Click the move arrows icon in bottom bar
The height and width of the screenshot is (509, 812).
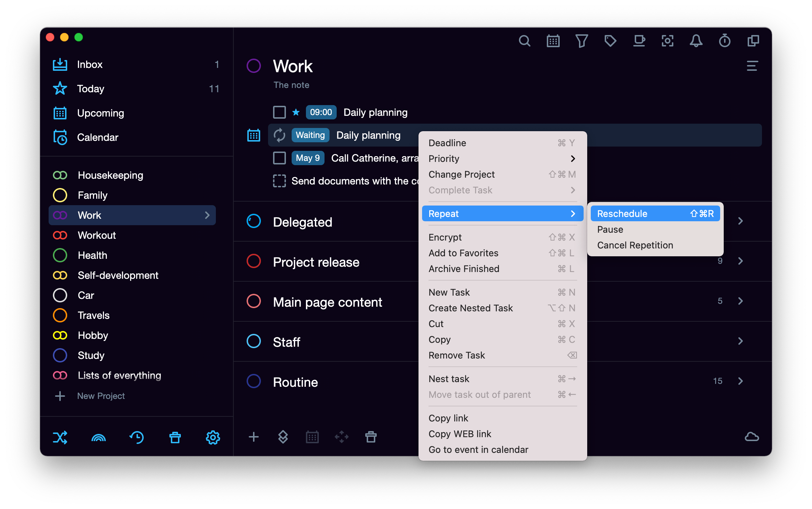tap(341, 437)
